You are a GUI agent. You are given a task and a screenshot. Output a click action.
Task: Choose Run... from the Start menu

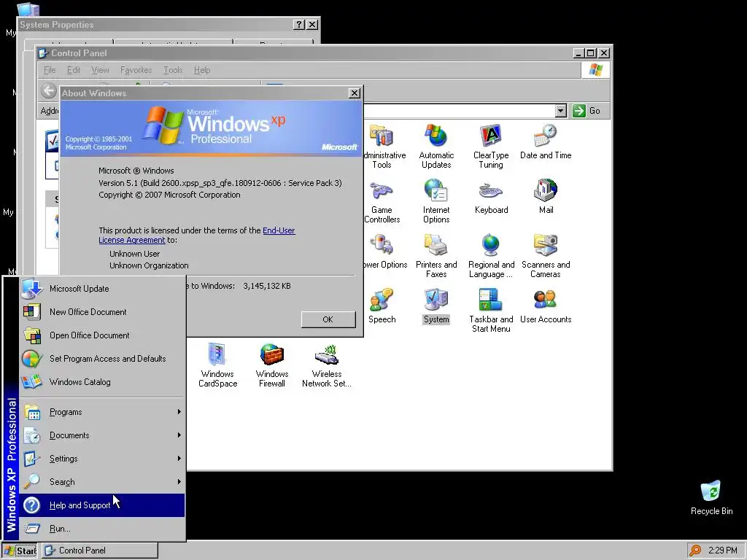coord(102,529)
